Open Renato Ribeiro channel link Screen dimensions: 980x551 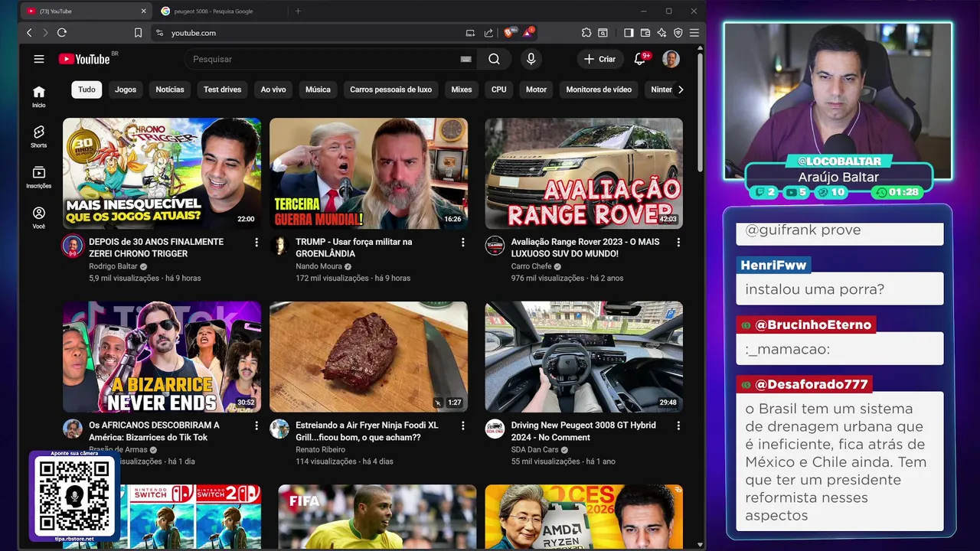(321, 450)
